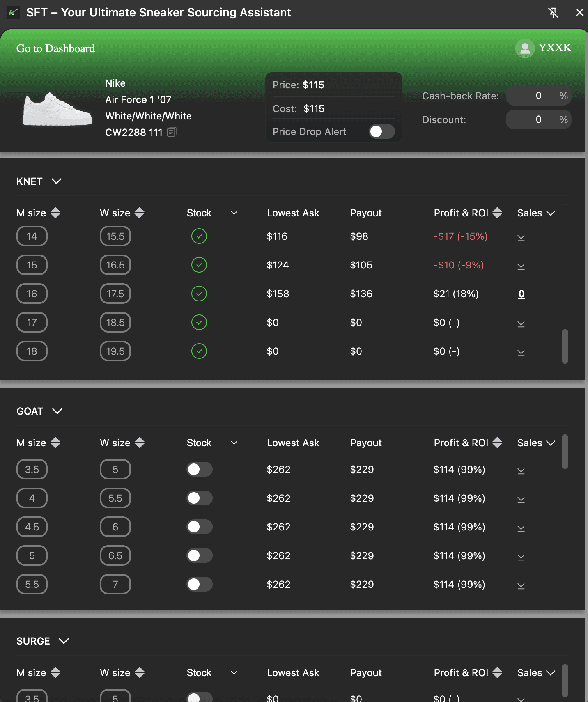Image resolution: width=588 pixels, height=702 pixels.
Task: Enable the Price Drop Alert switch
Action: (382, 131)
